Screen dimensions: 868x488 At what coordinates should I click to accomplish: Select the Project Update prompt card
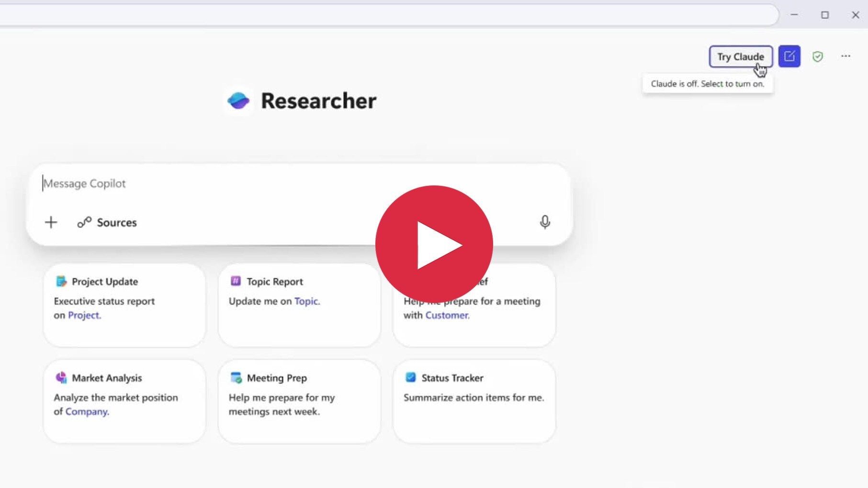point(124,306)
